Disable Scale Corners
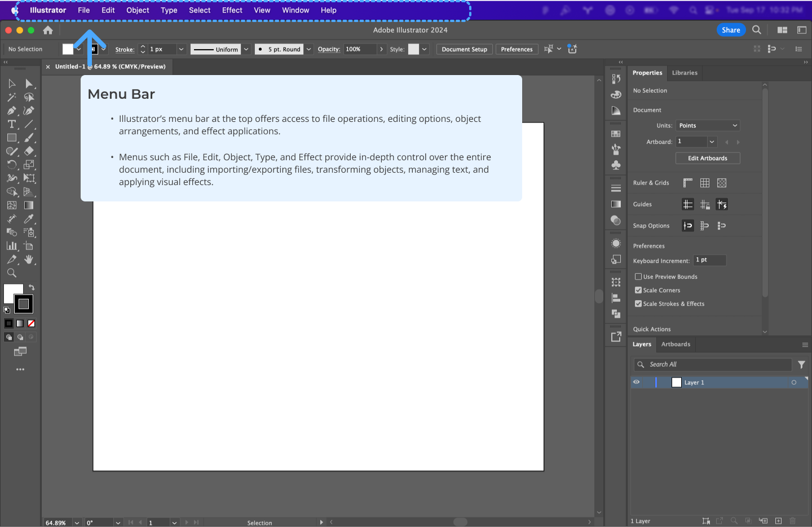This screenshot has height=527, width=812. tap(638, 290)
